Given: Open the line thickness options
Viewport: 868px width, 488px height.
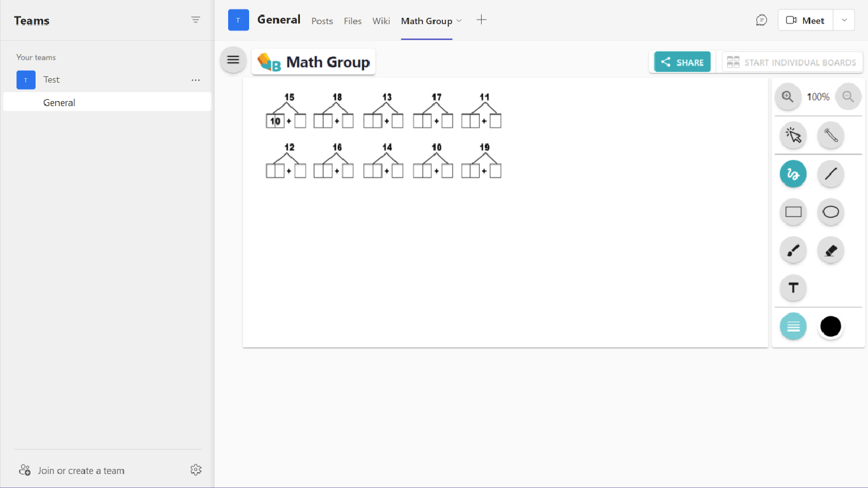Looking at the screenshot, I should (x=793, y=327).
